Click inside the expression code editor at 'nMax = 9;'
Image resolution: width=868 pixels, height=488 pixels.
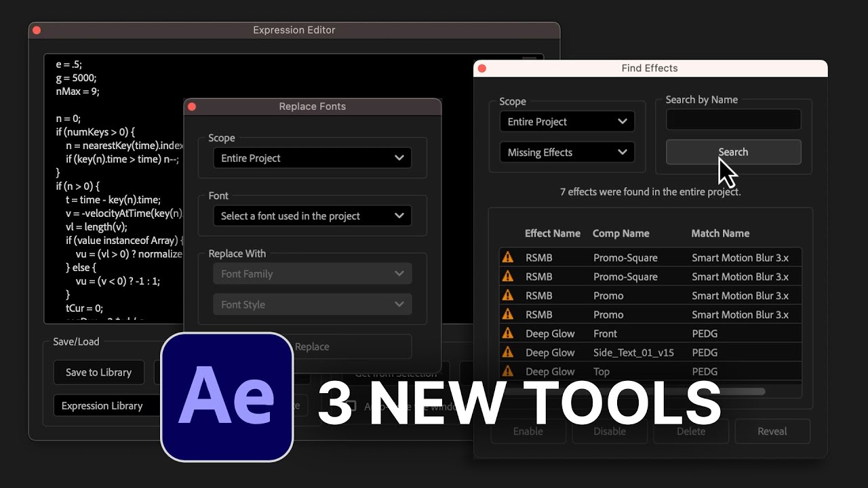(77, 91)
